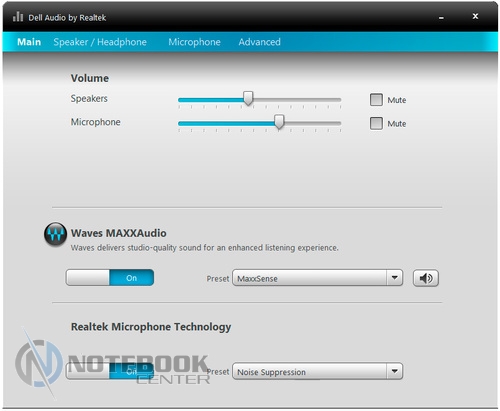500x411 pixels.
Task: Select the Advanced tab
Action: coord(259,42)
